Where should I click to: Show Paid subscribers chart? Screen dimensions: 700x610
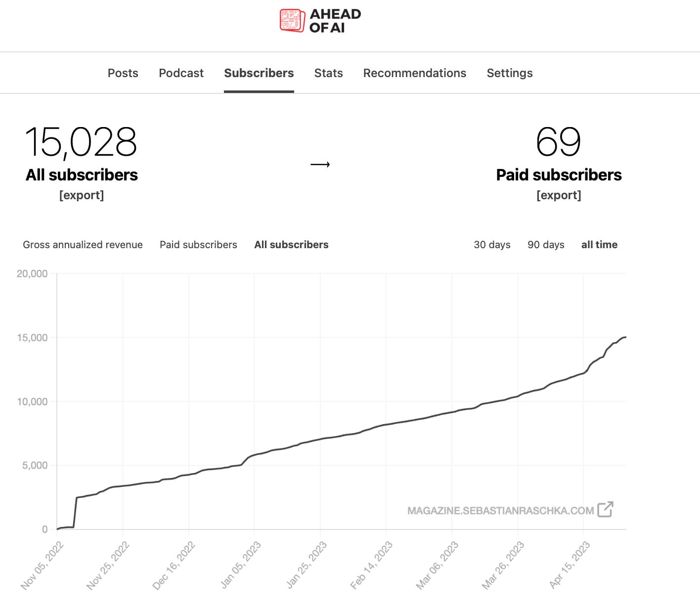(x=198, y=245)
